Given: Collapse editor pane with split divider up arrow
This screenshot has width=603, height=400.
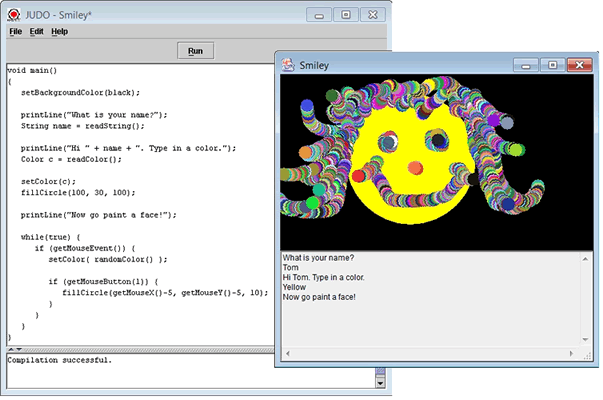Looking at the screenshot, I should [x=11, y=347].
